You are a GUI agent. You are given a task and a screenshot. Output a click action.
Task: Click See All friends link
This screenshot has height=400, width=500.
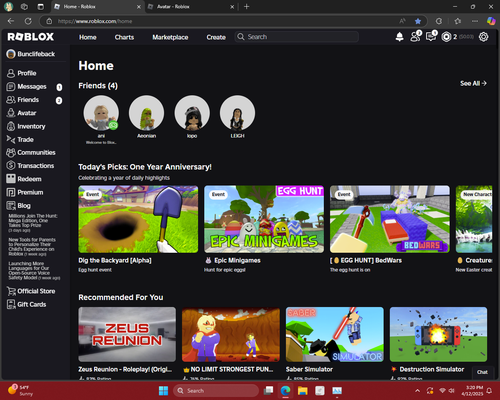473,83
